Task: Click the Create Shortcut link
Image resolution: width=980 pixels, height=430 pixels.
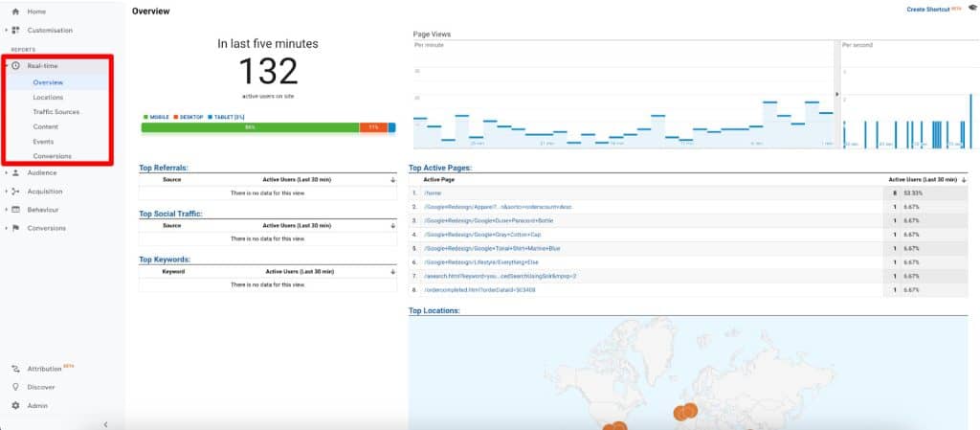Action: coord(928,10)
